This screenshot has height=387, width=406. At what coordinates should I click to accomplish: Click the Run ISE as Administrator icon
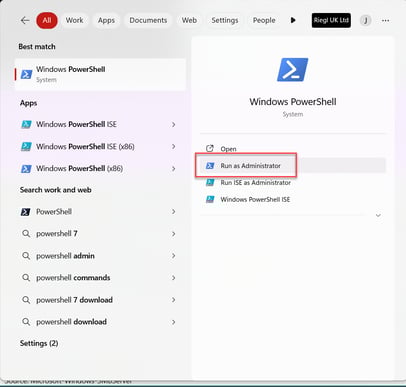pyautogui.click(x=210, y=182)
